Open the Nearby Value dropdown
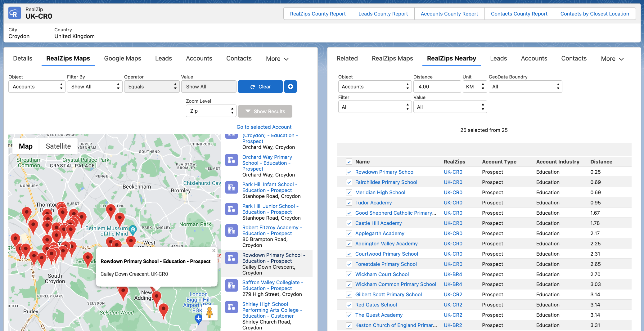The image size is (644, 331). pyautogui.click(x=450, y=107)
